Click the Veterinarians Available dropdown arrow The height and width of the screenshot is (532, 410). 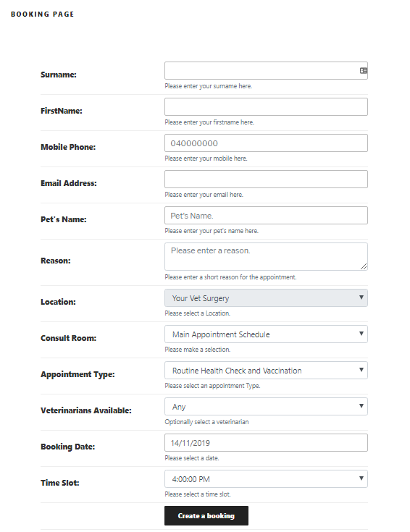tap(361, 406)
